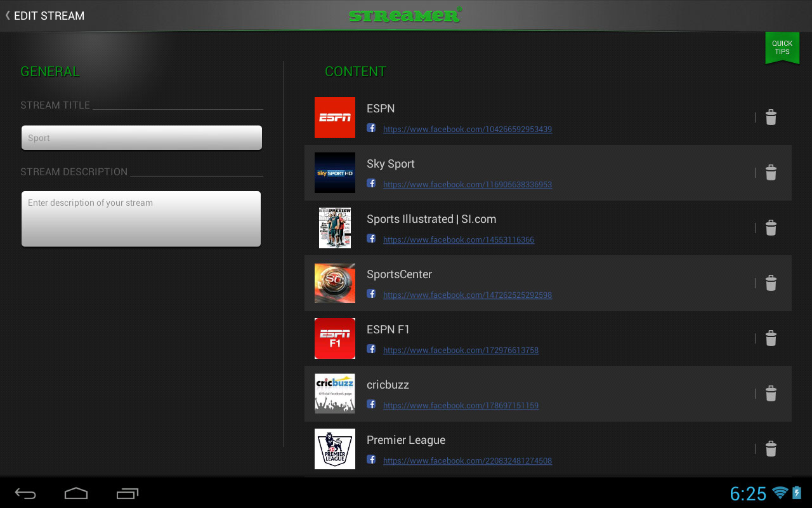
Task: Select the ESPN logo thumbnail
Action: (335, 117)
